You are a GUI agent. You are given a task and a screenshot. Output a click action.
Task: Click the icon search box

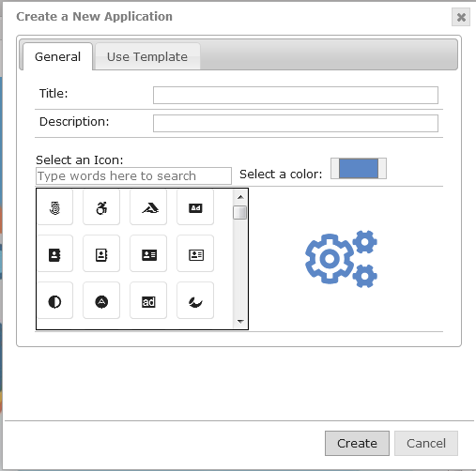point(133,175)
